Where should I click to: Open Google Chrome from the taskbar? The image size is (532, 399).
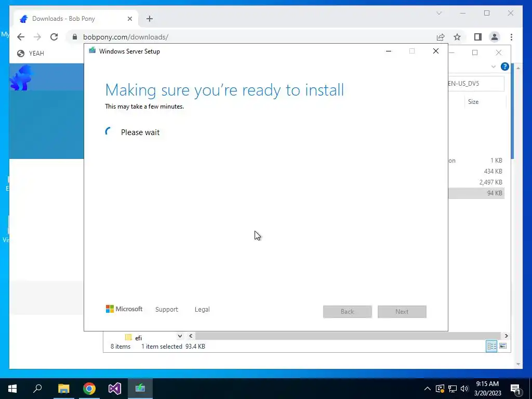coord(89,389)
